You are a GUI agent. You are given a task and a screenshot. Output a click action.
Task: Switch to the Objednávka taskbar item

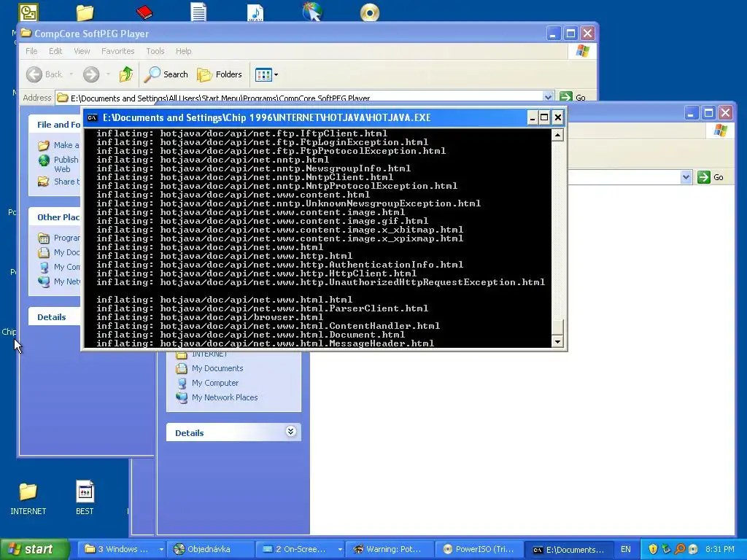pos(209,550)
